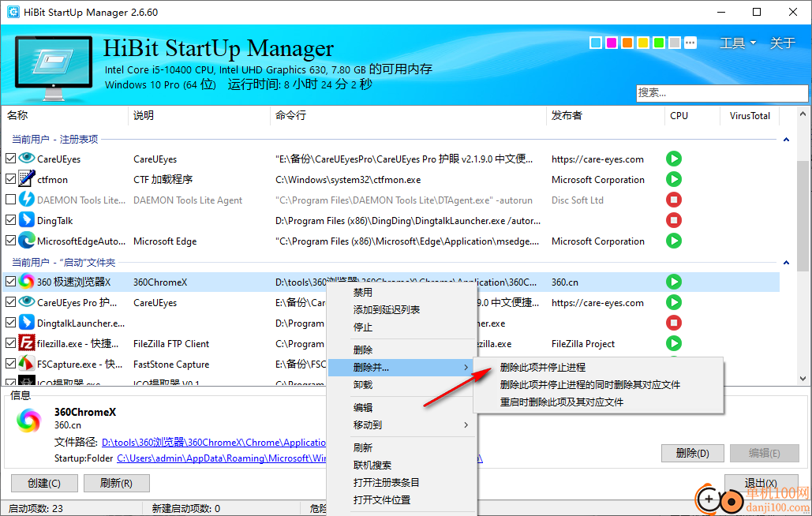The image size is (812, 516).
Task: Open the 工具 dropdown menu
Action: tap(738, 43)
